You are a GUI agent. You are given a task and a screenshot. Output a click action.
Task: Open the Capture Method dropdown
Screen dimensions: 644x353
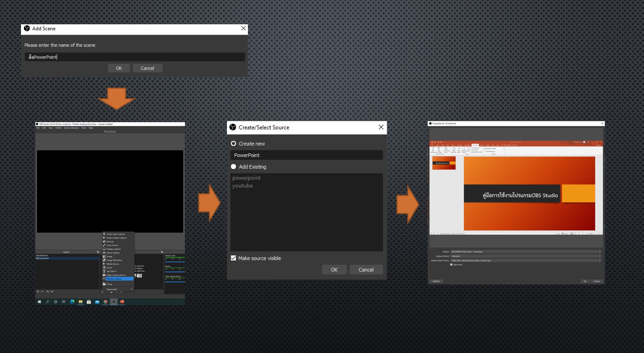[x=526, y=256]
